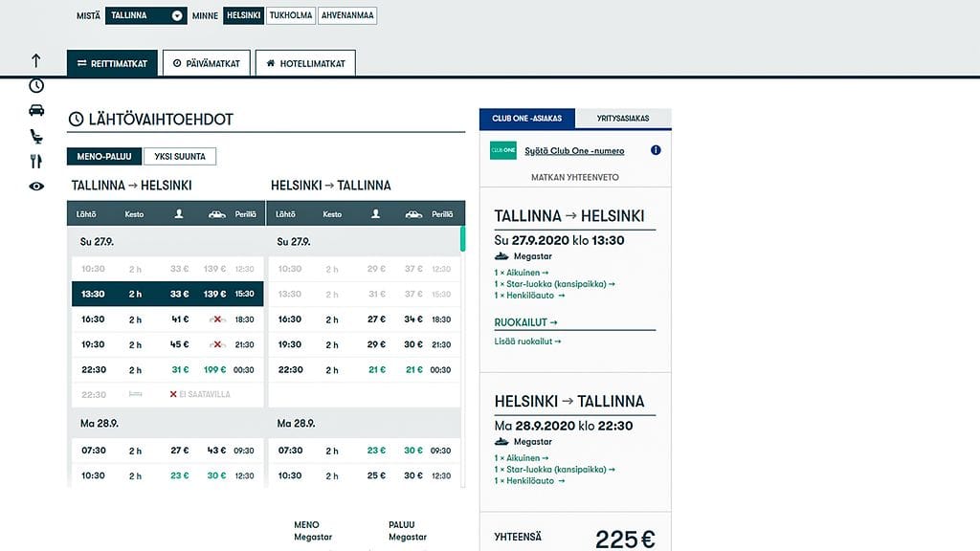Click the eye icon in sidebar
Screen dimensions: 980x551
coord(36,187)
